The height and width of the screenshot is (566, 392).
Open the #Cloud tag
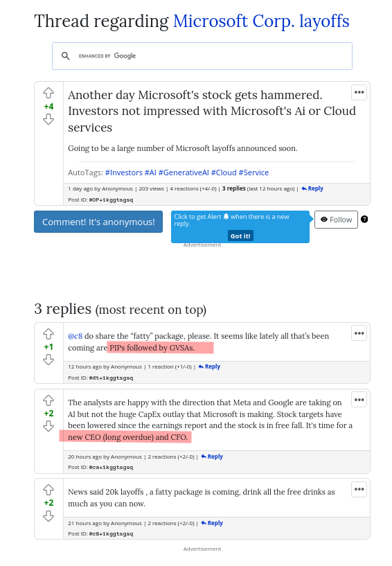(x=224, y=173)
